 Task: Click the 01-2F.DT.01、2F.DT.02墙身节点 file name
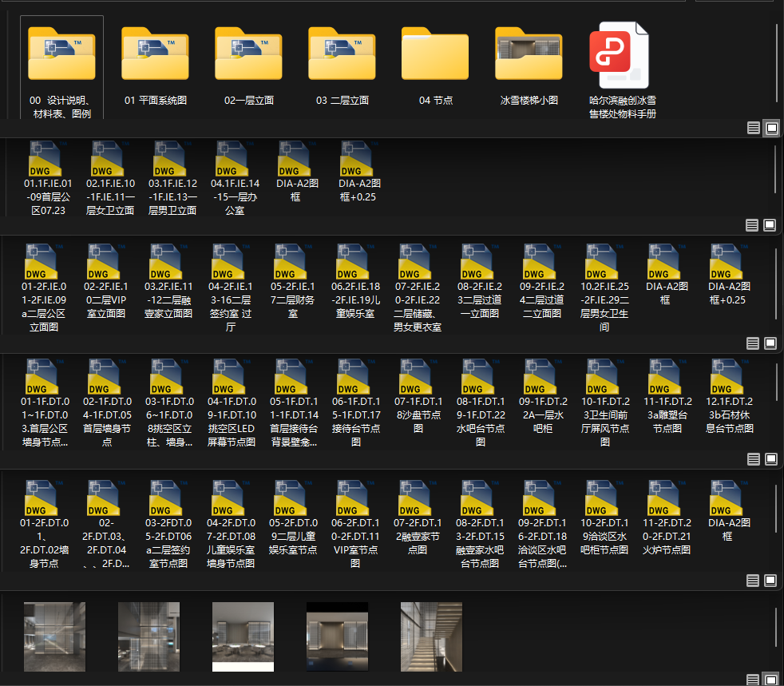point(44,543)
